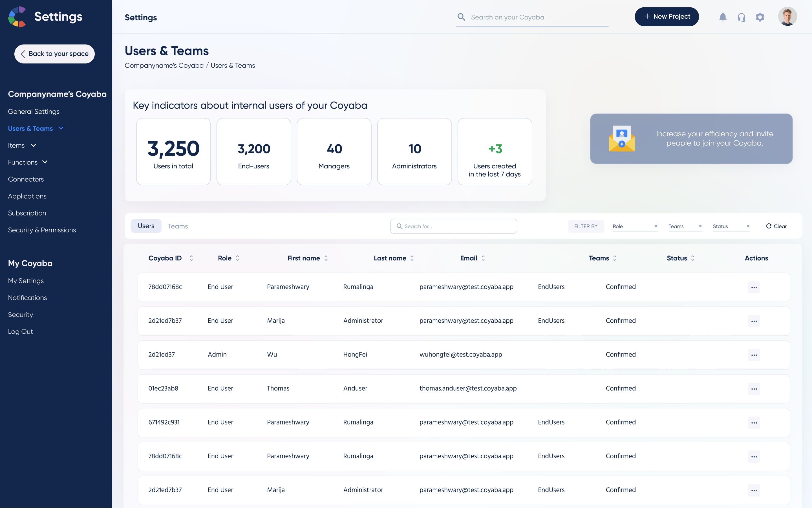Open actions menu for Wu HongFei Admin row
812x508 pixels.
[x=754, y=355]
